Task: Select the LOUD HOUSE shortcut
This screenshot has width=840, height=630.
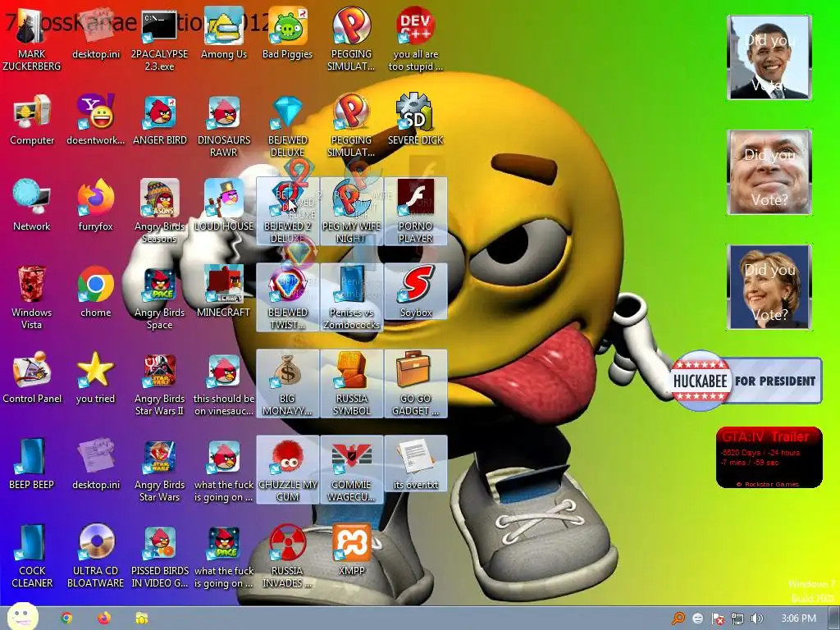Action: 223,206
